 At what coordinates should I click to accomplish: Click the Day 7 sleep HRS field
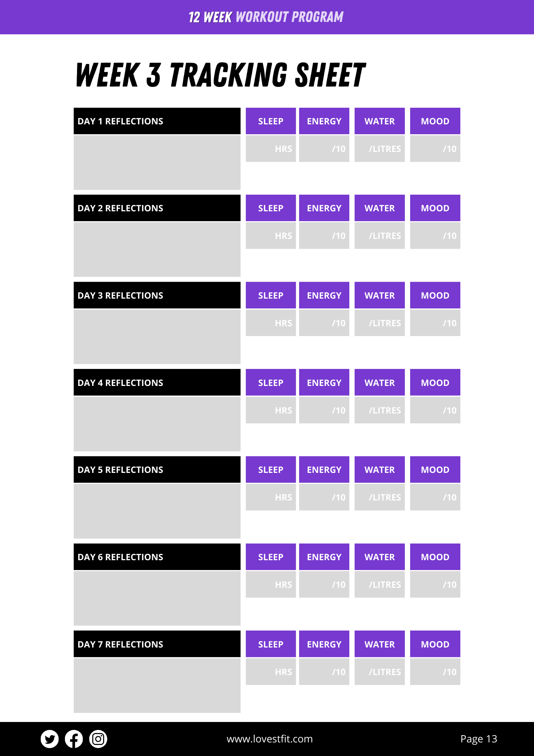point(271,672)
